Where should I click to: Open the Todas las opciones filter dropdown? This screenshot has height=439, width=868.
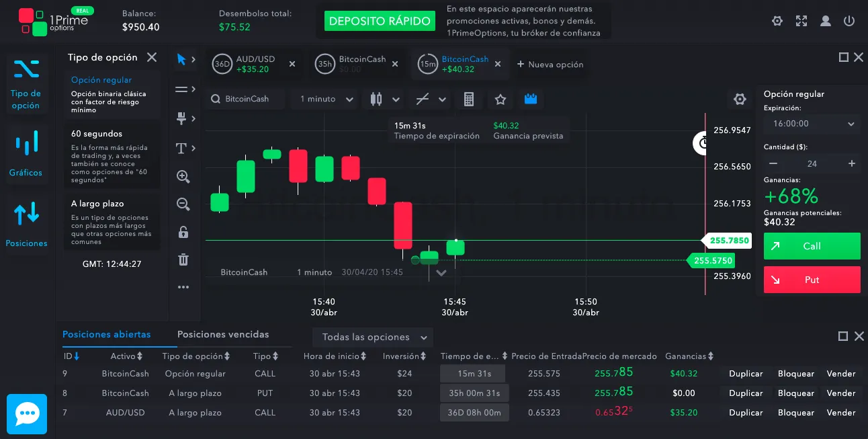tap(373, 337)
